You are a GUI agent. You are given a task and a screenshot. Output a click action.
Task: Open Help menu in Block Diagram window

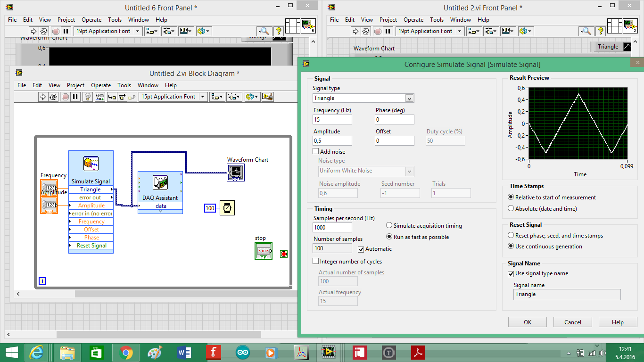171,85
